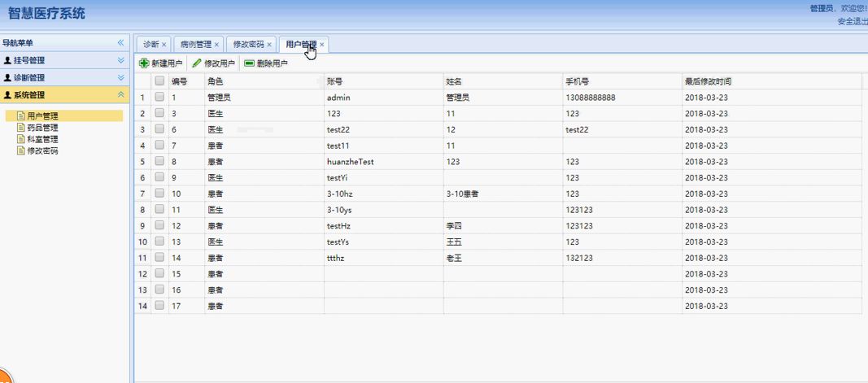The height and width of the screenshot is (383, 868).
Task: Close the 修改密码 tab
Action: point(269,45)
